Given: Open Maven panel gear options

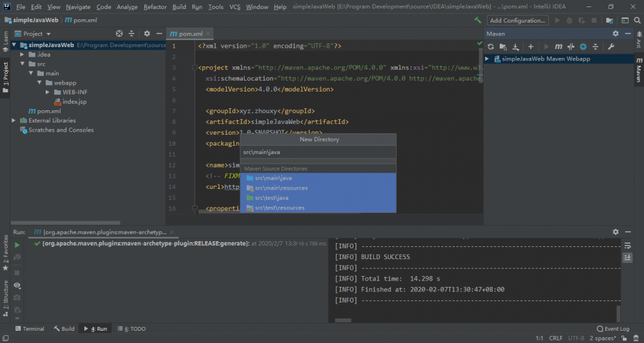Looking at the screenshot, I should point(615,34).
